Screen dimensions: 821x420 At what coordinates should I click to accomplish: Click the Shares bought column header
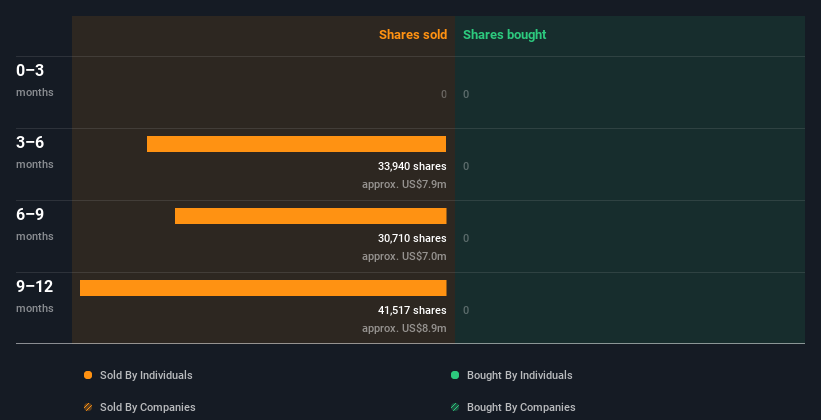pyautogui.click(x=505, y=35)
